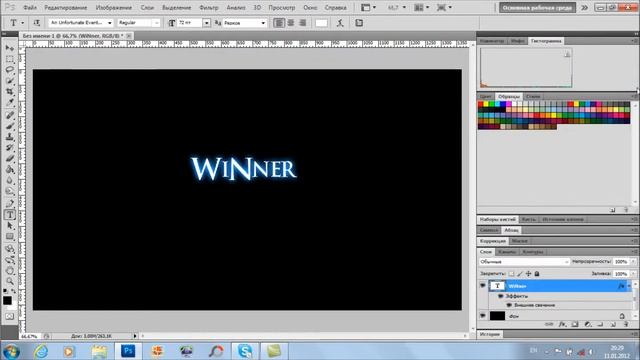The height and width of the screenshot is (360, 640).
Task: Add layer style via fx icon
Action: click(x=562, y=324)
